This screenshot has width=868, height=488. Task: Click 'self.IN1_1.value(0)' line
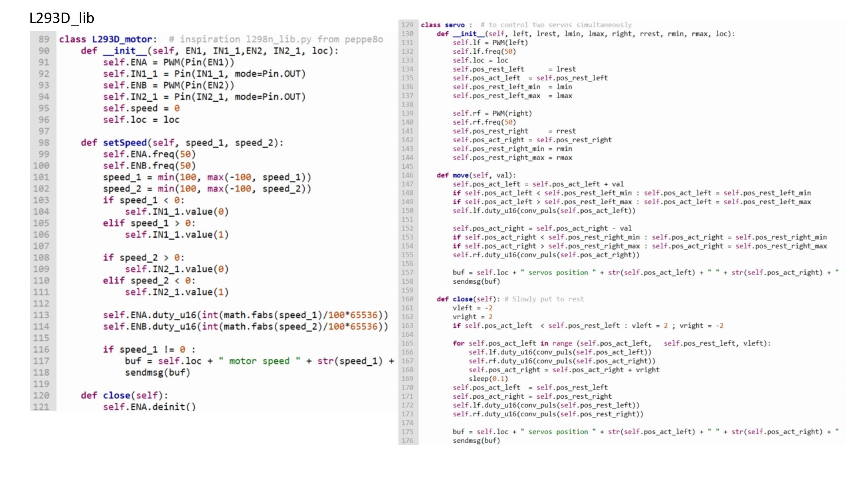[x=177, y=212]
